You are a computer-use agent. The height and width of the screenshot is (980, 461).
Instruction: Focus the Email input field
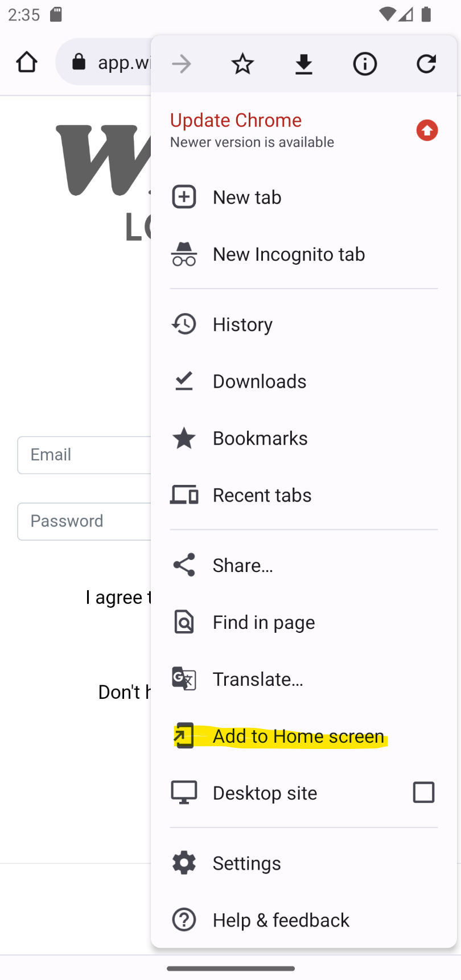tap(84, 455)
